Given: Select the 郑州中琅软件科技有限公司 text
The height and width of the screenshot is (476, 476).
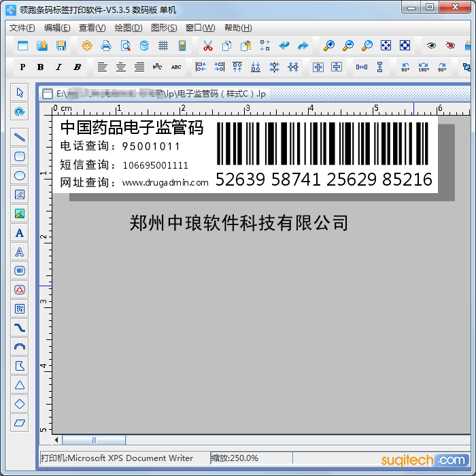Looking at the screenshot, I should pos(239,223).
